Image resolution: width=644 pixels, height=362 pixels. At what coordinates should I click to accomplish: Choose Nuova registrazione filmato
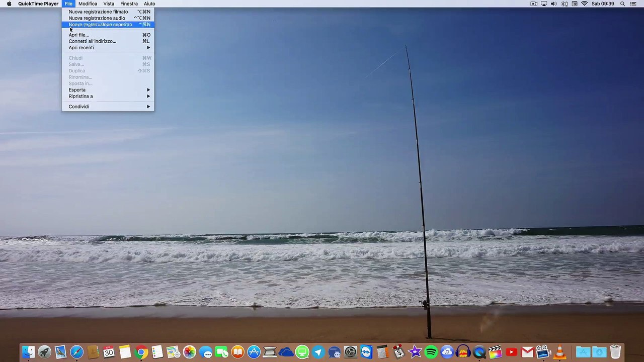(108, 12)
